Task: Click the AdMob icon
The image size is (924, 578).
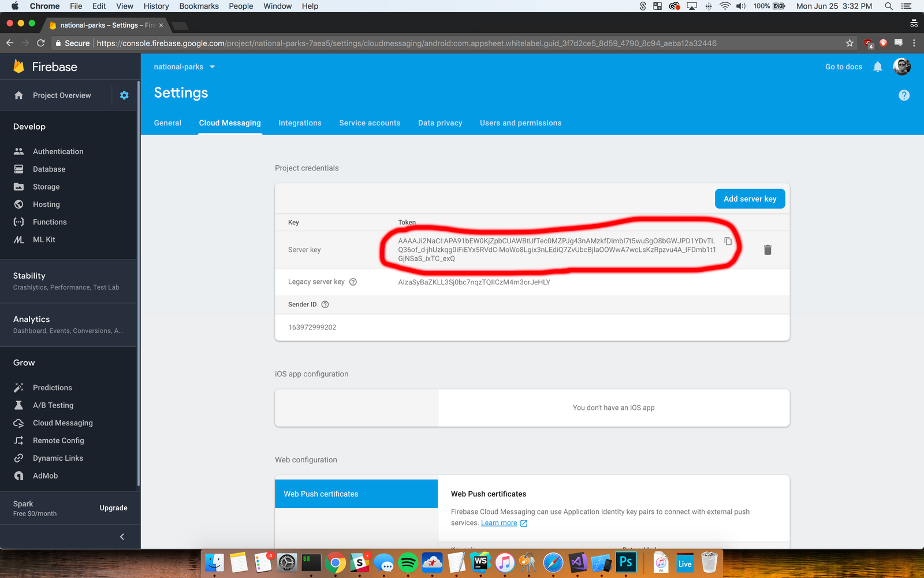Action: coord(19,476)
